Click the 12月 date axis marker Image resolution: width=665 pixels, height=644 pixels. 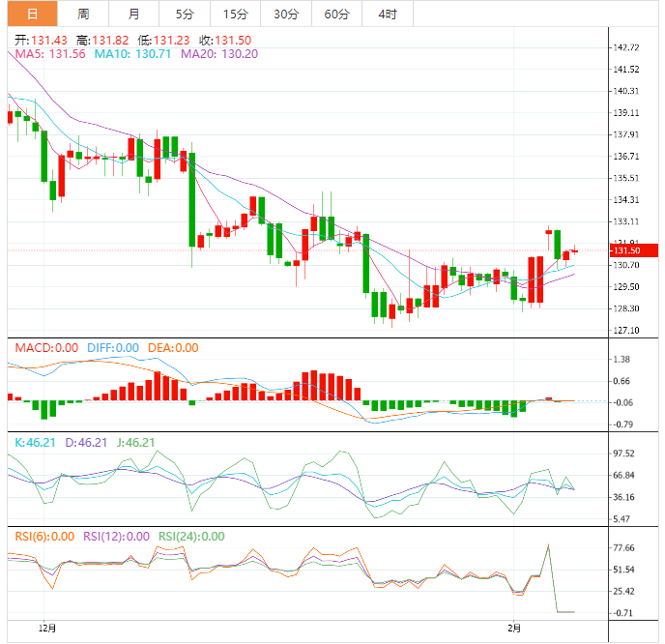pyautogui.click(x=44, y=628)
